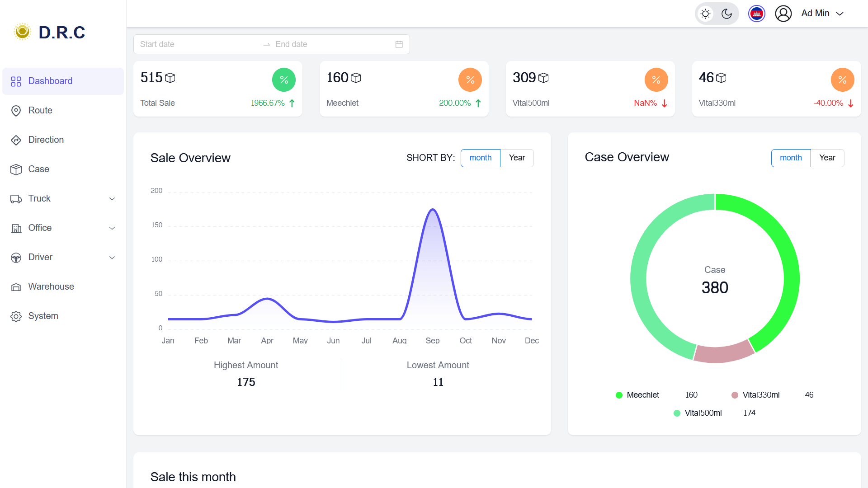Click the orange percent icon on Meechiet card

pos(470,80)
